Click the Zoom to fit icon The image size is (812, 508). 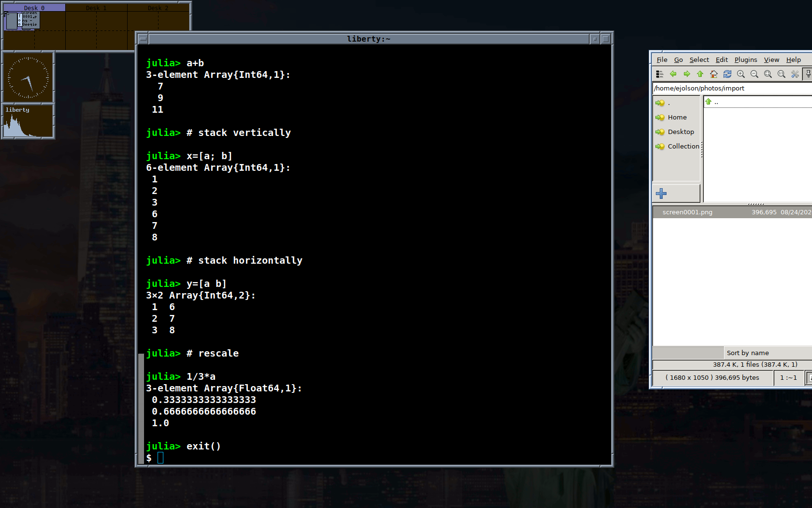(768, 74)
